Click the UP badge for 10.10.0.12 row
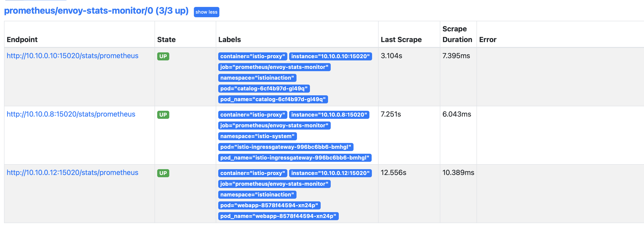Viewport: 644px width, 226px height. (163, 173)
